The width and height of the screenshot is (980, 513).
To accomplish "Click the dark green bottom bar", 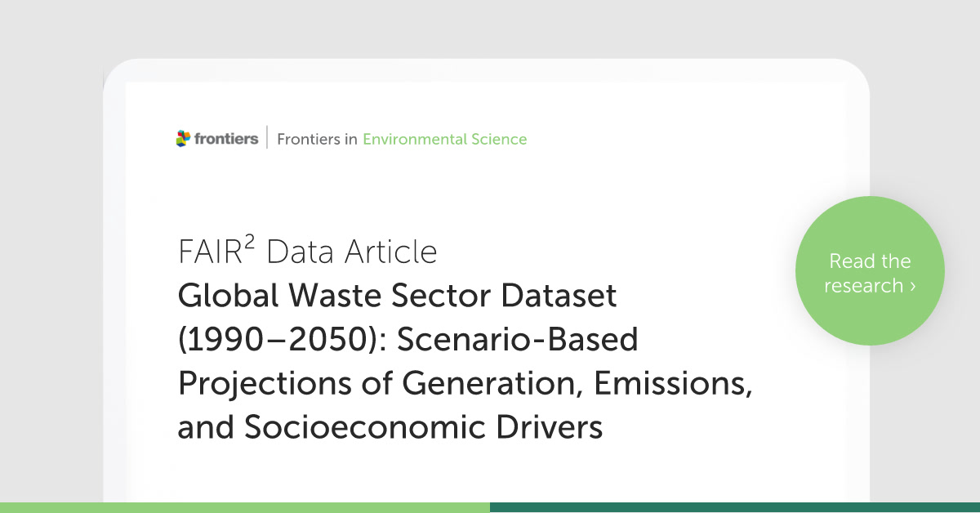I will tap(735, 507).
